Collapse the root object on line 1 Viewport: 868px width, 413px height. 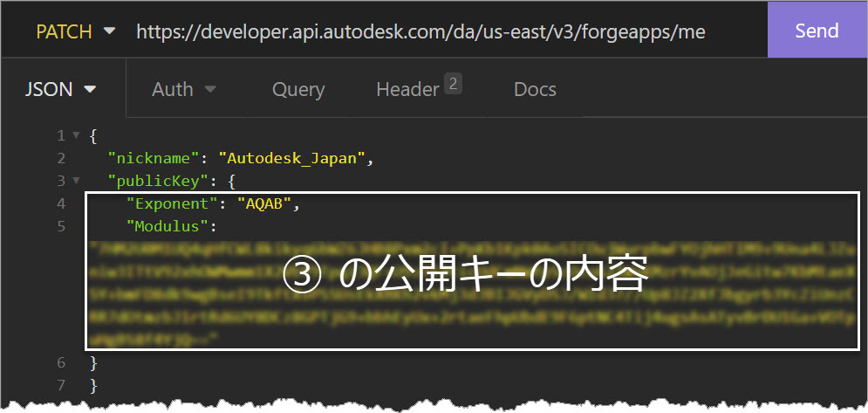click(x=76, y=135)
